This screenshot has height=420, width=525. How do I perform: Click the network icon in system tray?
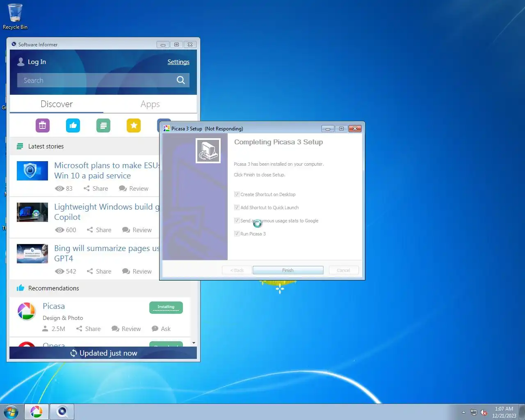[474, 413]
